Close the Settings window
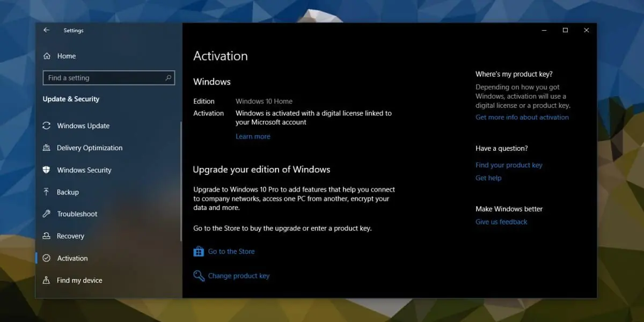 [x=587, y=31]
